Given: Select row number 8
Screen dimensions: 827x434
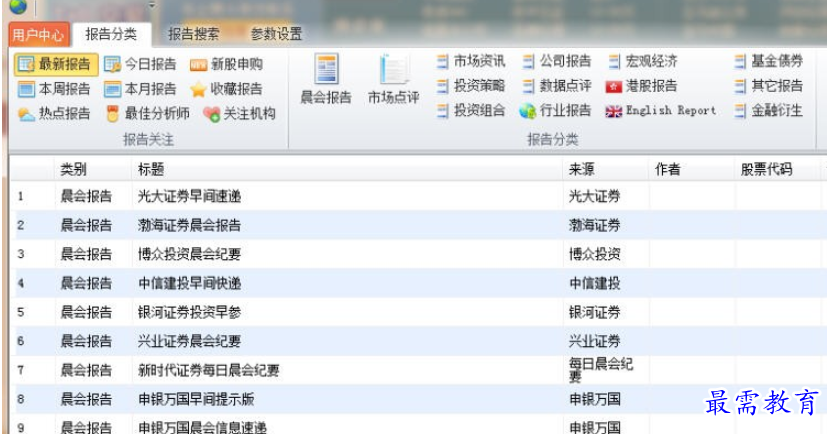Looking at the screenshot, I should pos(21,399).
